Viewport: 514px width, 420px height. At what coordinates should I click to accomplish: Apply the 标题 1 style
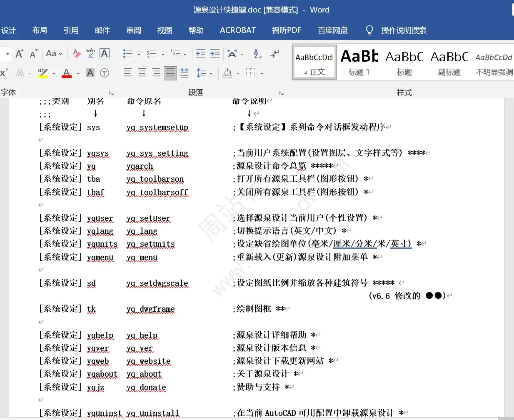click(359, 62)
